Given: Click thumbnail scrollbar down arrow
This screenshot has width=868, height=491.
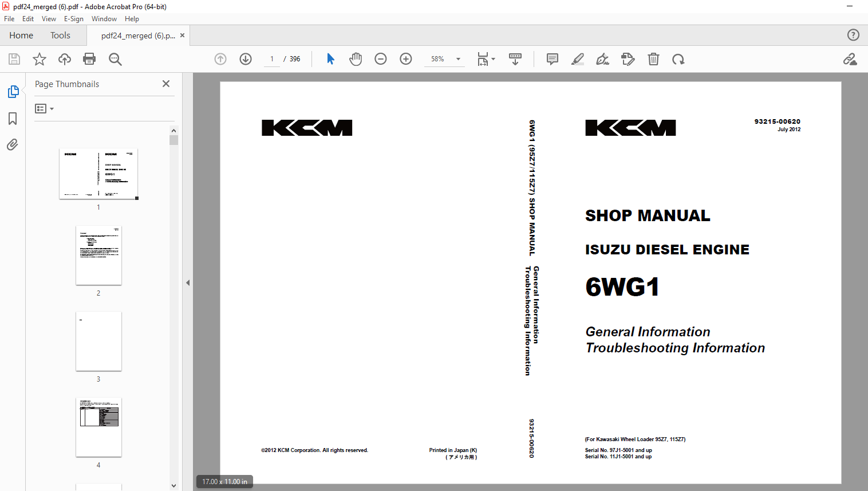Looking at the screenshot, I should point(174,486).
